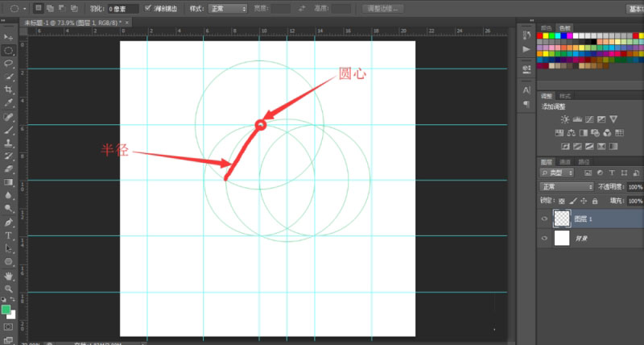This screenshot has width=644, height=345.
Task: Open the 样式 style dropdown
Action: (x=228, y=9)
